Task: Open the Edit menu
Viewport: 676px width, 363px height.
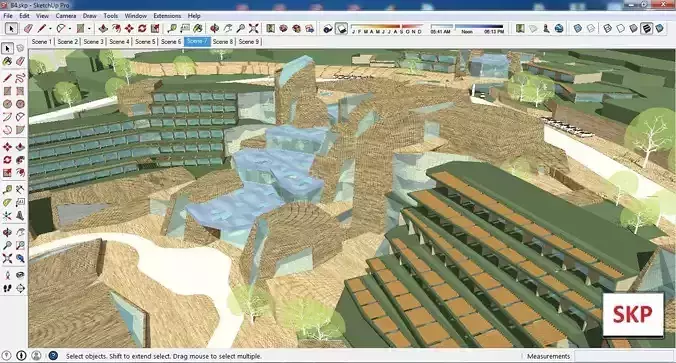Action: click(24, 16)
